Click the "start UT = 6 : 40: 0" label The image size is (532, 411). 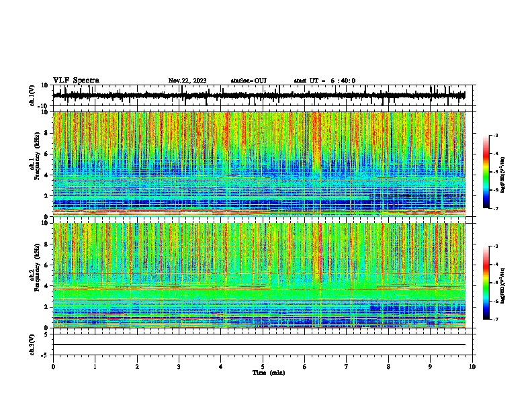pyautogui.click(x=324, y=81)
